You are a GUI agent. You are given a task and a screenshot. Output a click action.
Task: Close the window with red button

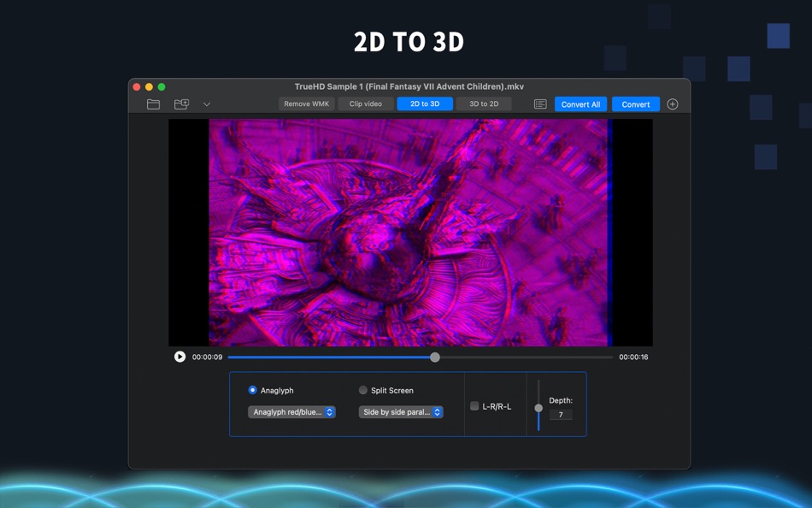click(x=137, y=87)
